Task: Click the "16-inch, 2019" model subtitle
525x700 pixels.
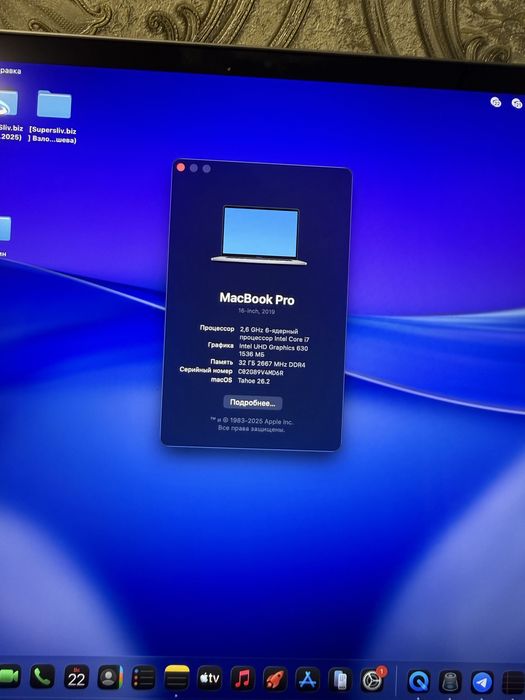Action: [x=256, y=311]
